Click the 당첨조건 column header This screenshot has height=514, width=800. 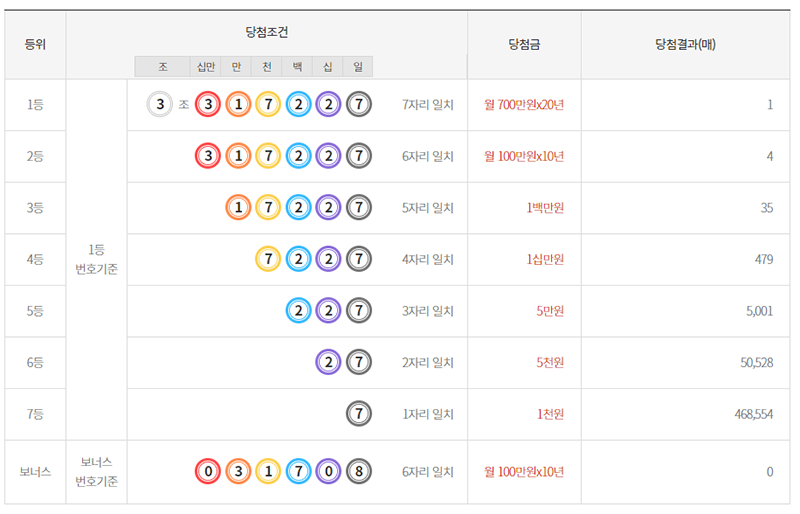(267, 33)
